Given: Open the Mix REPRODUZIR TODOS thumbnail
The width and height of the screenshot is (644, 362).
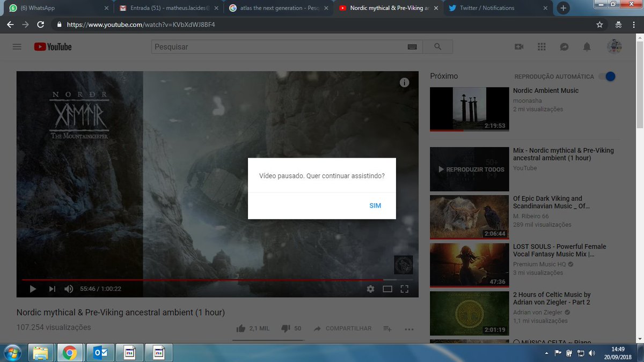Looking at the screenshot, I should pyautogui.click(x=469, y=169).
